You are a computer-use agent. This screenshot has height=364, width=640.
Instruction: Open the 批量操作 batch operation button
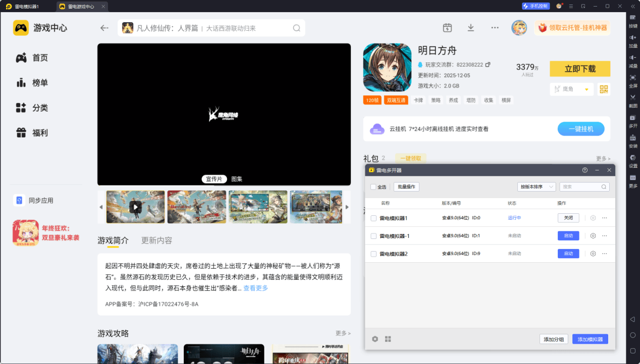[406, 187]
